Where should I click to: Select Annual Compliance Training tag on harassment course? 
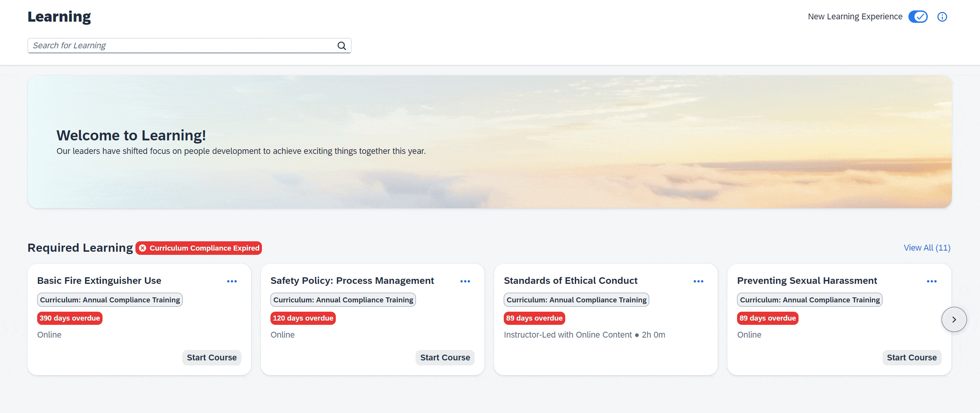point(810,299)
